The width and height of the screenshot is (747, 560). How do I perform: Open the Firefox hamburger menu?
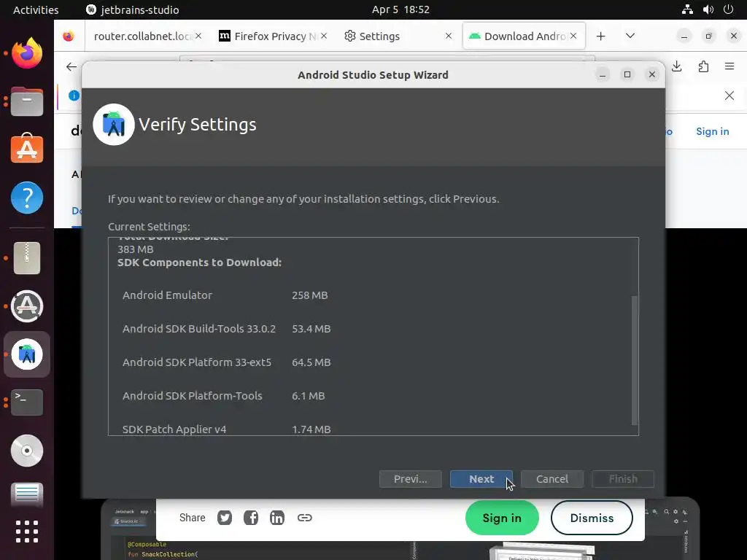tap(729, 66)
